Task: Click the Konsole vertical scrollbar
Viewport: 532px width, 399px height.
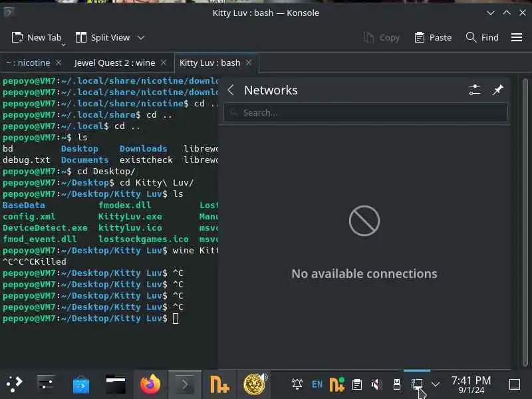Action: point(525,222)
